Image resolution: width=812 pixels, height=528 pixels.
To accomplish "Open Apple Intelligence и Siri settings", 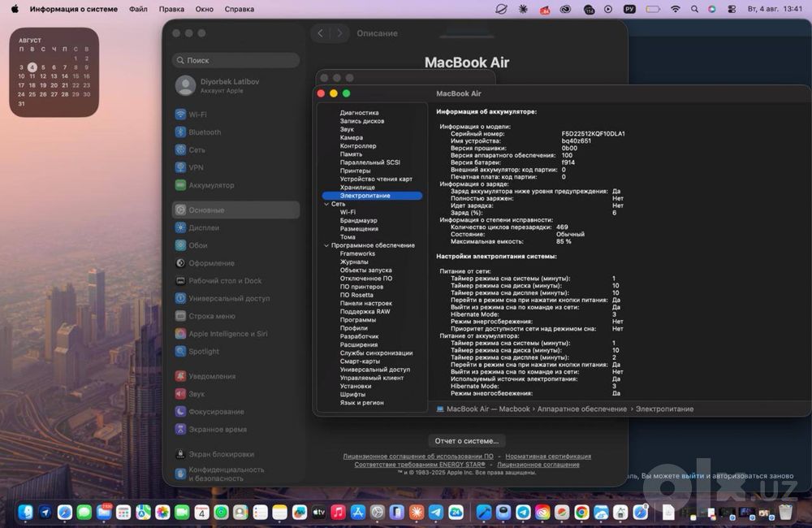I will tap(221, 333).
